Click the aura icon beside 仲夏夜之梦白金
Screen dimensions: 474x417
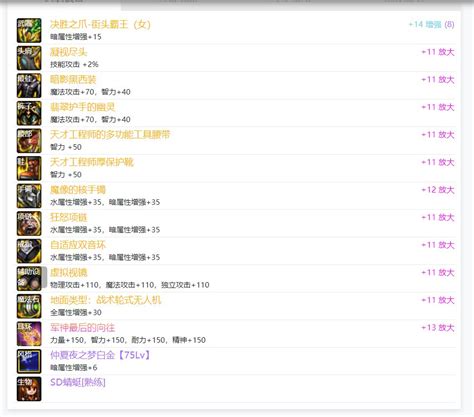pyautogui.click(x=29, y=361)
